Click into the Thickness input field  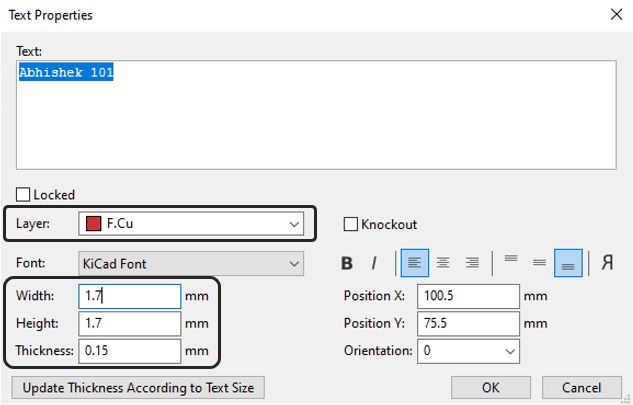(130, 351)
